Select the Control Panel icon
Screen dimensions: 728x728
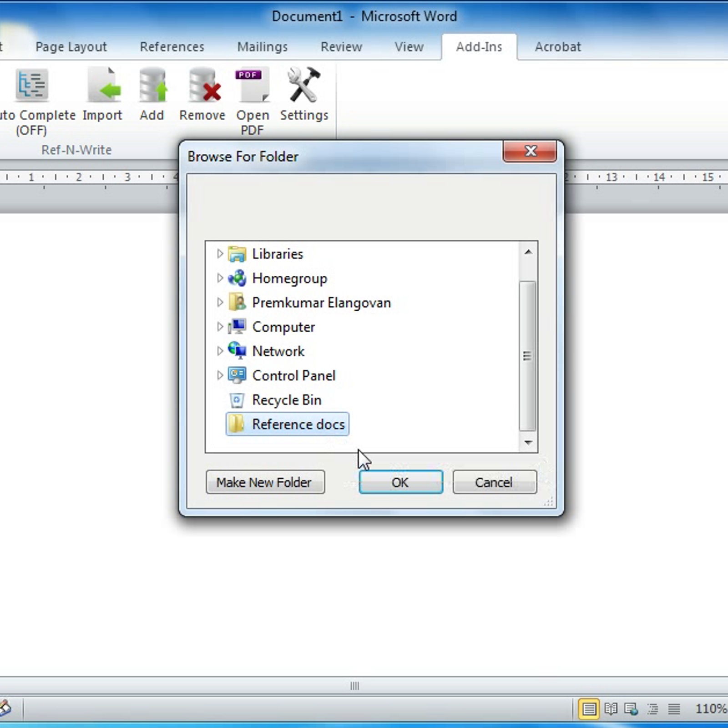coord(237,375)
